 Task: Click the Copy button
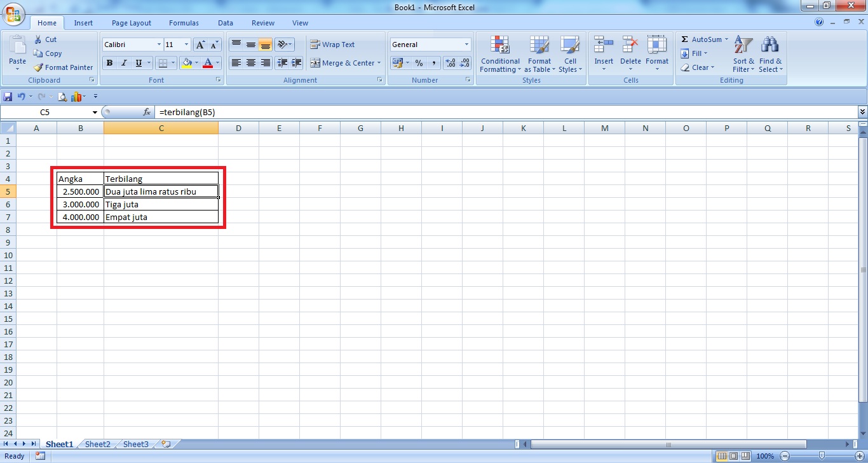[48, 53]
